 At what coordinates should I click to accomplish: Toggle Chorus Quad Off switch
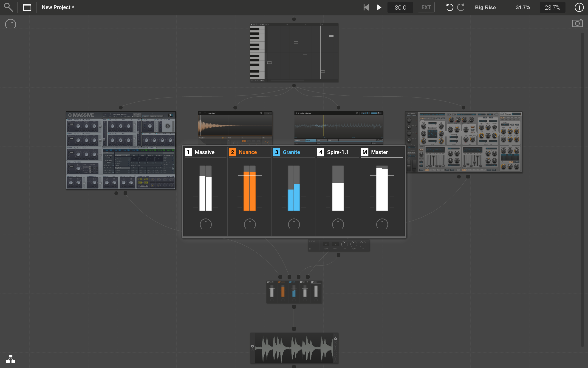326,244
